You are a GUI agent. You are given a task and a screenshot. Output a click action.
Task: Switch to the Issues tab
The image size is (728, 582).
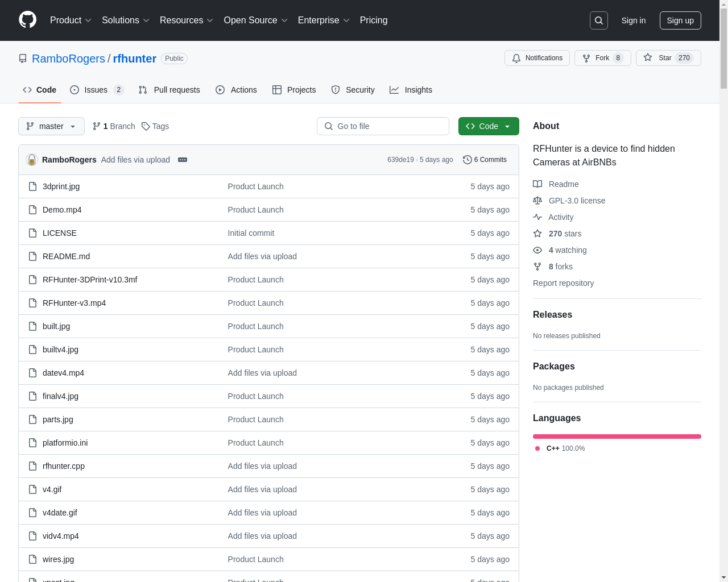(x=97, y=90)
